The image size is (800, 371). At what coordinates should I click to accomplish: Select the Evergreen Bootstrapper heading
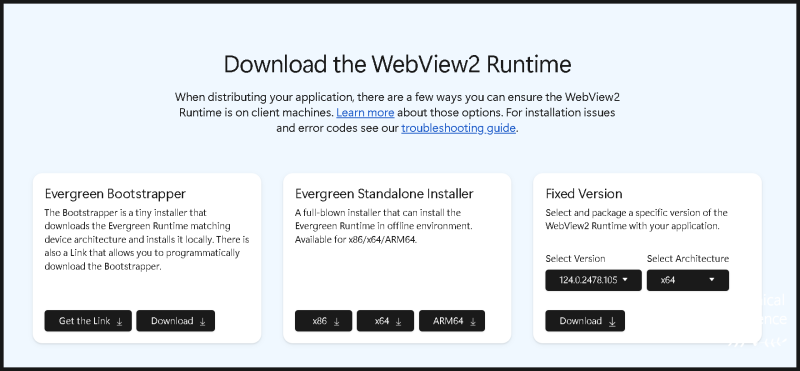(x=115, y=194)
